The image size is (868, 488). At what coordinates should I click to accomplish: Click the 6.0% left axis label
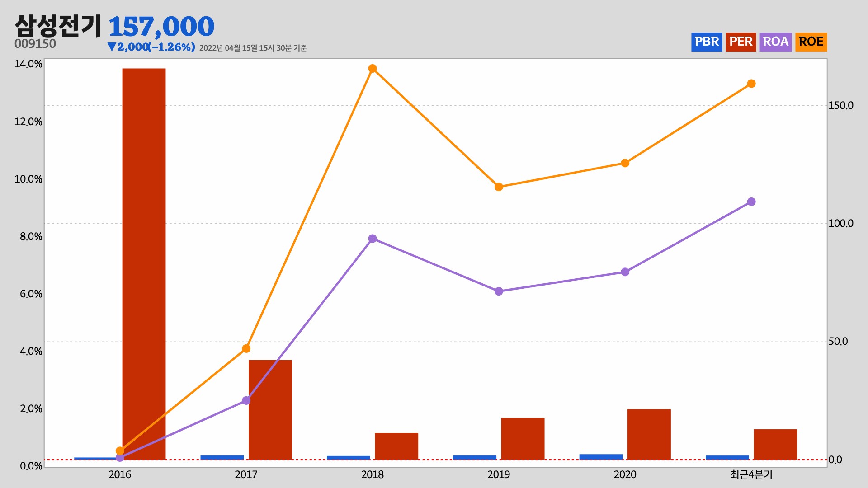click(31, 294)
